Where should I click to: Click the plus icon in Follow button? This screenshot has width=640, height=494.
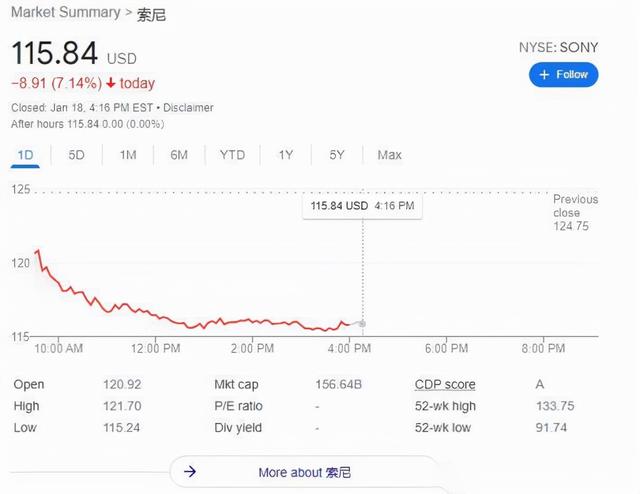pos(544,75)
